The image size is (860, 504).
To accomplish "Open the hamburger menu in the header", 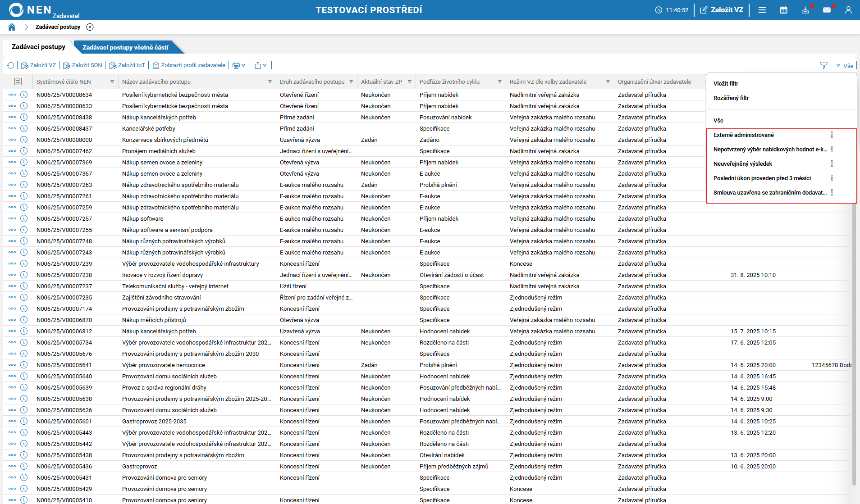I will [762, 10].
